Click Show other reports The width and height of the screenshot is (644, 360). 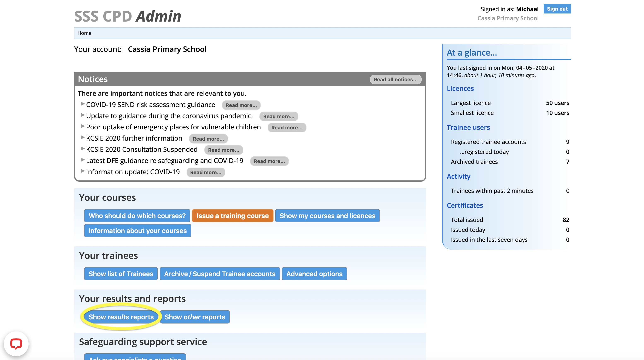pyautogui.click(x=195, y=317)
